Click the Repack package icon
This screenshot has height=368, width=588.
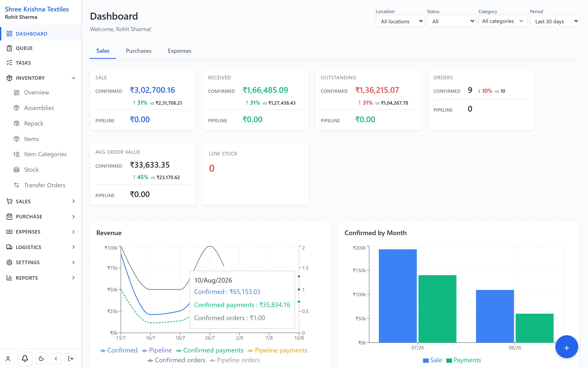(17, 123)
